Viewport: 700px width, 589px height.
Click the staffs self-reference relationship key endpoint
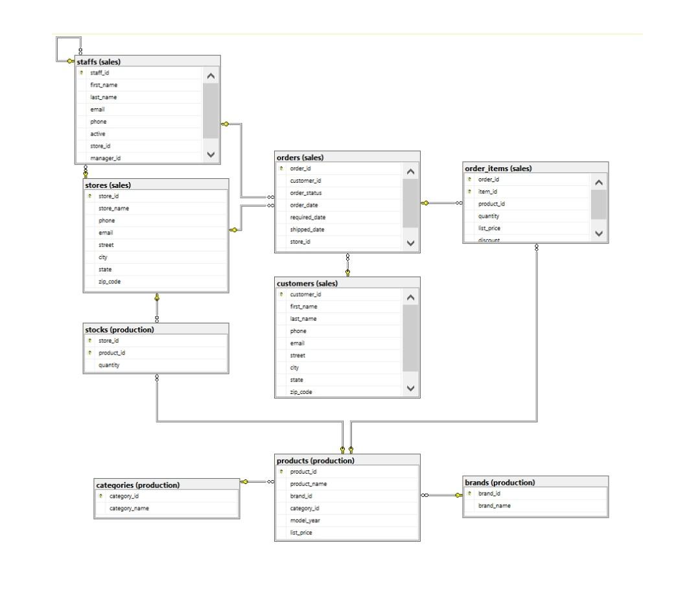coord(71,61)
